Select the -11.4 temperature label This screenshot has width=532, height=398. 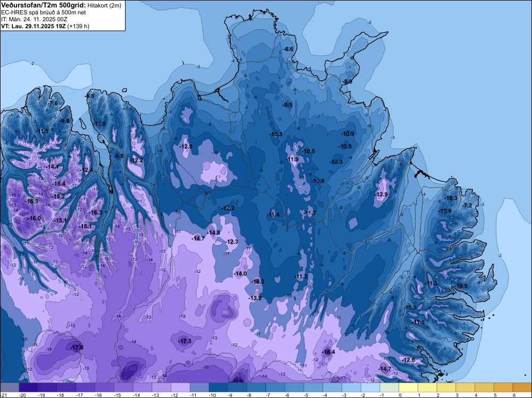click(x=273, y=214)
